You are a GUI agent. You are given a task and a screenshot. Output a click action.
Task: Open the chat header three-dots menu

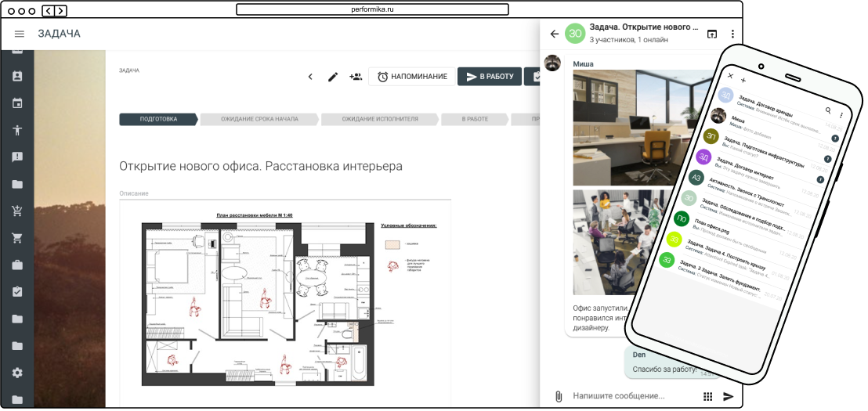click(732, 34)
